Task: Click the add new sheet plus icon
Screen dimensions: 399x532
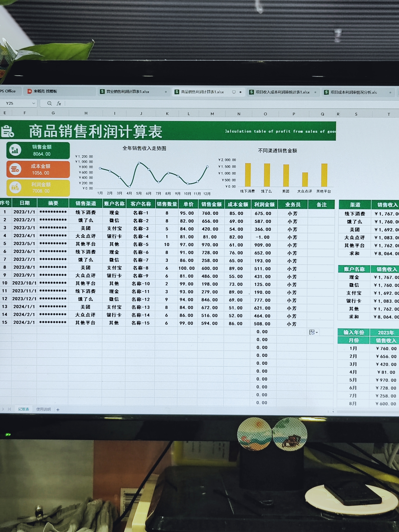Action: point(58,410)
